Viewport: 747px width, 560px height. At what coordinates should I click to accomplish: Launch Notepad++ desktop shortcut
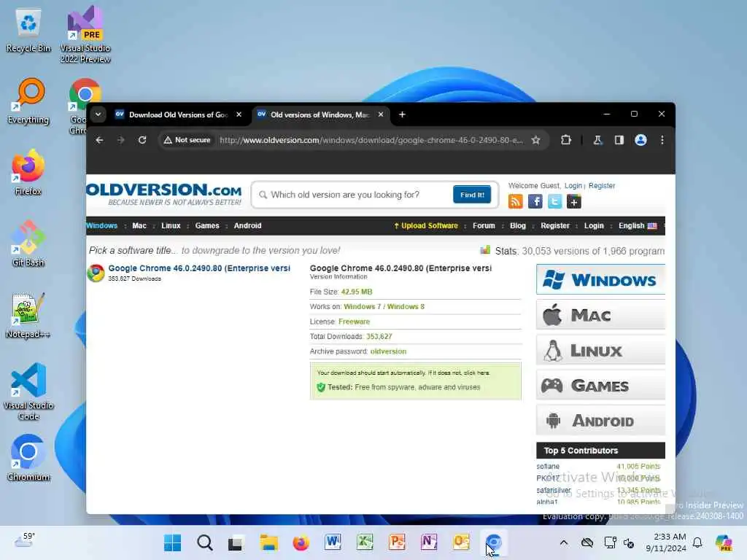tap(28, 315)
